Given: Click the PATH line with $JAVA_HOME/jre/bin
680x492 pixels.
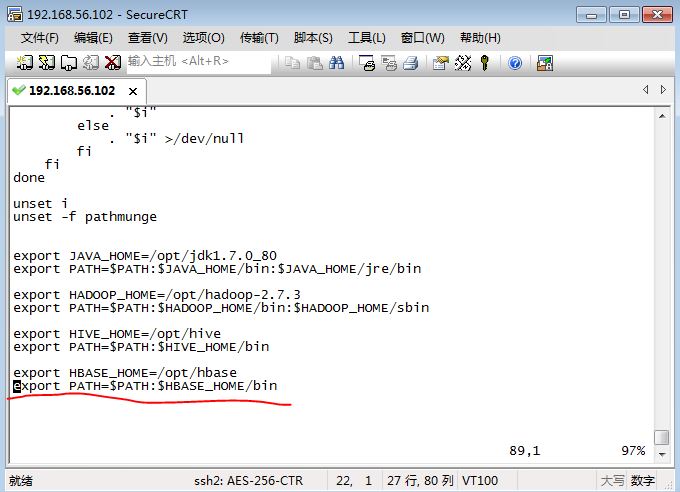Looking at the screenshot, I should coord(217,269).
